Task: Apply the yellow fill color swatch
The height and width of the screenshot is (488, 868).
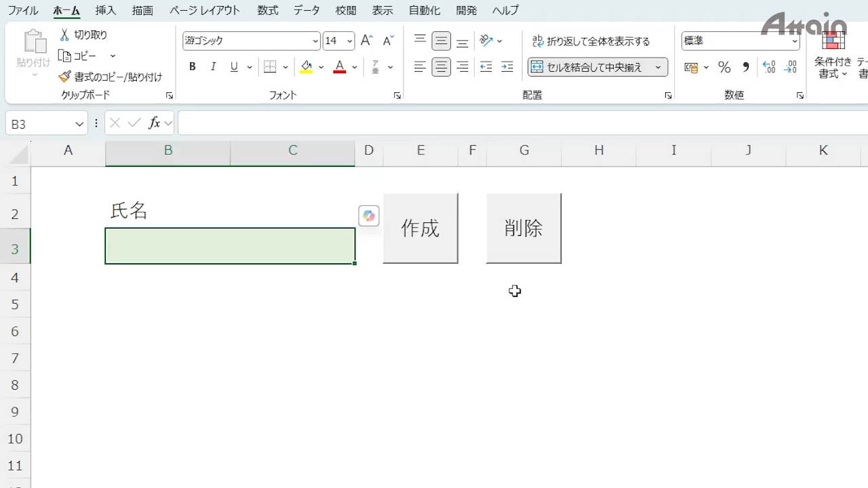Action: click(307, 67)
